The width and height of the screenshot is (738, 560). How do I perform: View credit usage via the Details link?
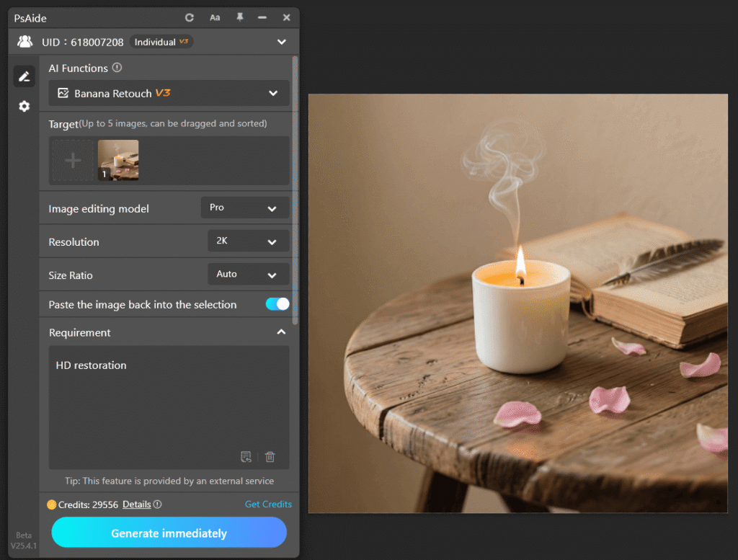pyautogui.click(x=136, y=505)
